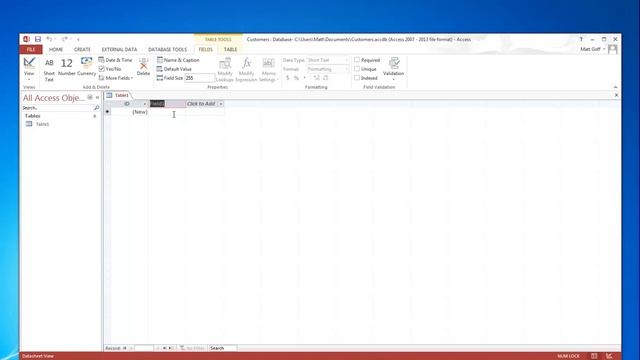Switch to Design View via status bar icon
640x360 pixels.
coord(609,356)
